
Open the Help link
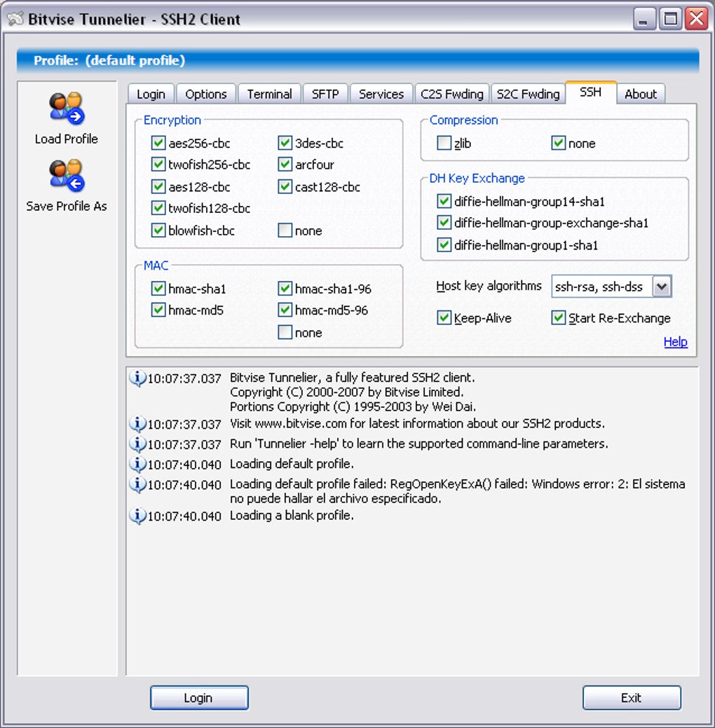point(676,342)
